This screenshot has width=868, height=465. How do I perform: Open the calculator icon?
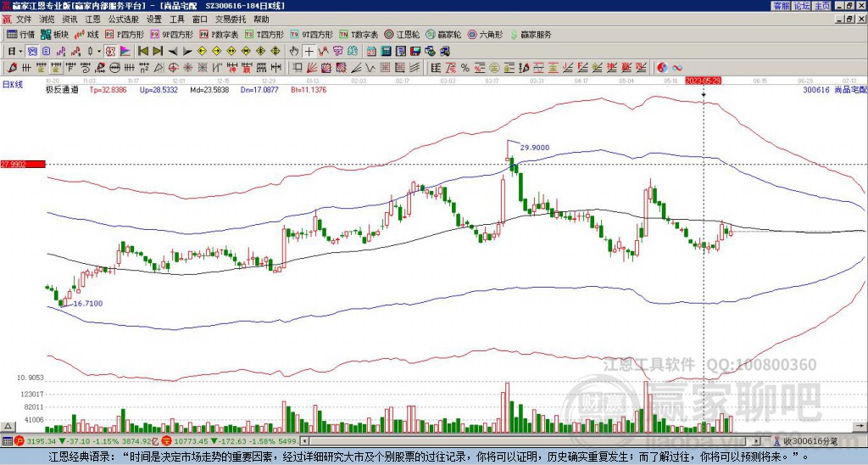(387, 51)
